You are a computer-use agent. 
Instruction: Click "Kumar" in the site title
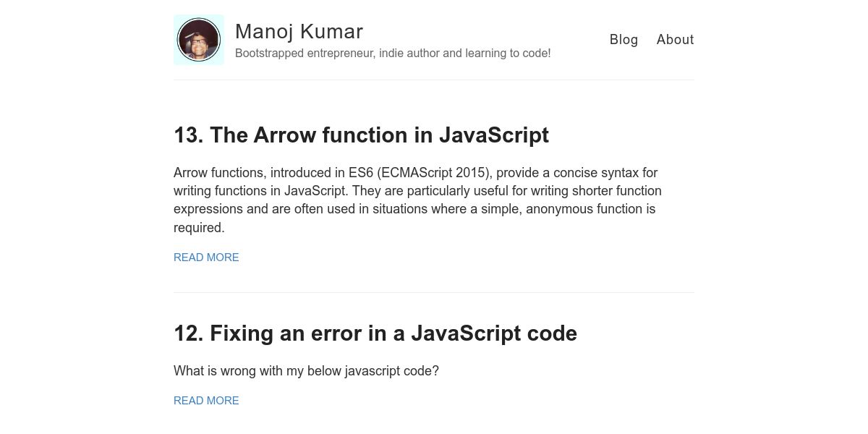[x=331, y=32]
